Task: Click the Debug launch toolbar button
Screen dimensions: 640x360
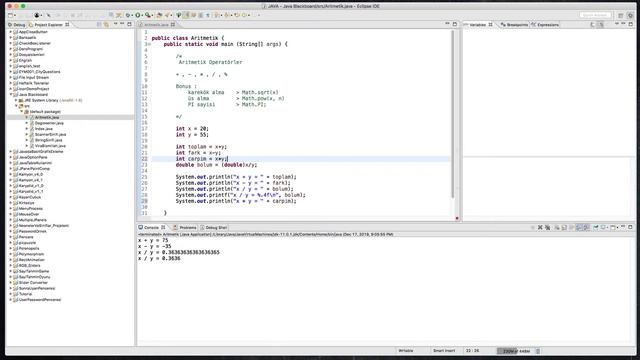Action: pyautogui.click(x=128, y=15)
